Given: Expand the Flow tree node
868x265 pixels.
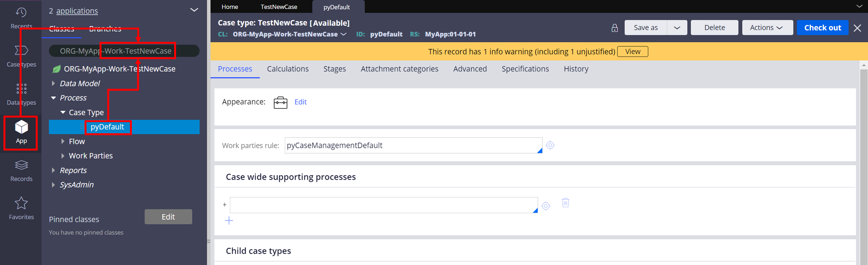Looking at the screenshot, I should (62, 141).
